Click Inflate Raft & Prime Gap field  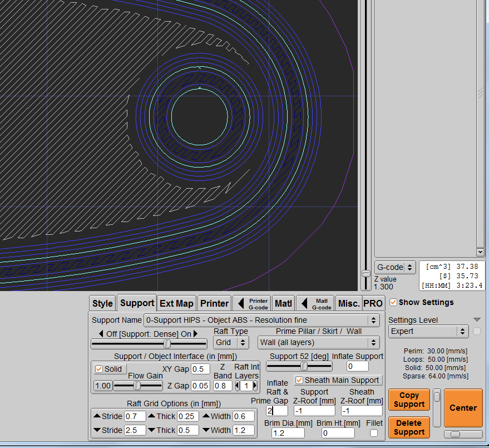tap(276, 411)
